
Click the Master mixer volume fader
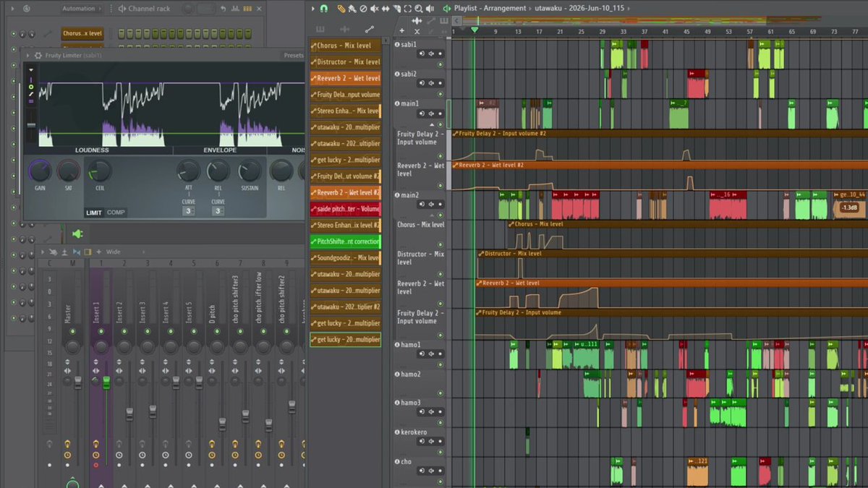(x=77, y=382)
